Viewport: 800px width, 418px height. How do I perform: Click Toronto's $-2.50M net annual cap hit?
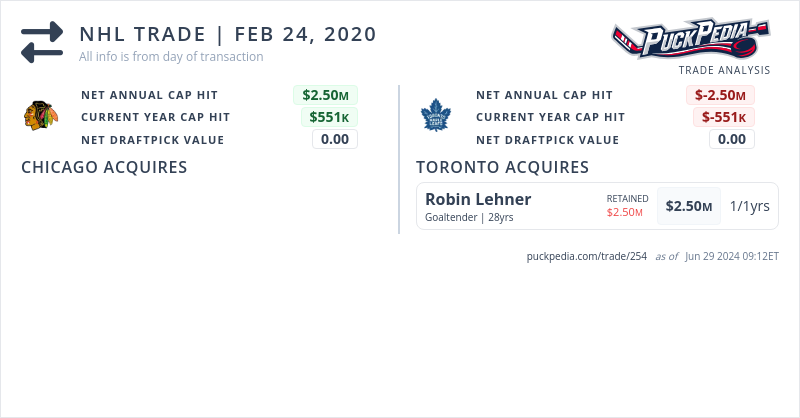(720, 95)
